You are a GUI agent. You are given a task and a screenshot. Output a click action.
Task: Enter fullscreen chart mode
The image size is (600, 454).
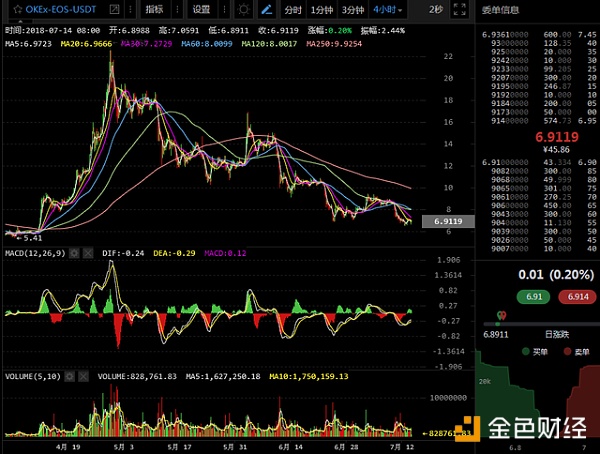(x=459, y=9)
